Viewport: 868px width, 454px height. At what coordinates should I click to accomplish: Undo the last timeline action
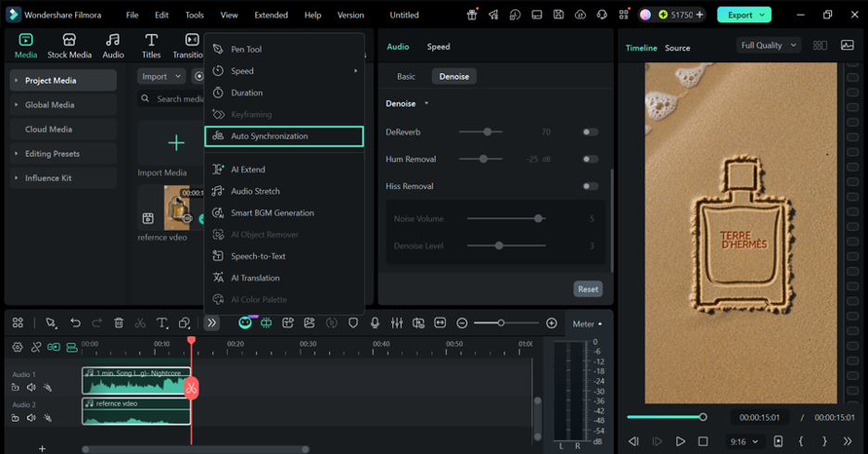click(x=75, y=323)
